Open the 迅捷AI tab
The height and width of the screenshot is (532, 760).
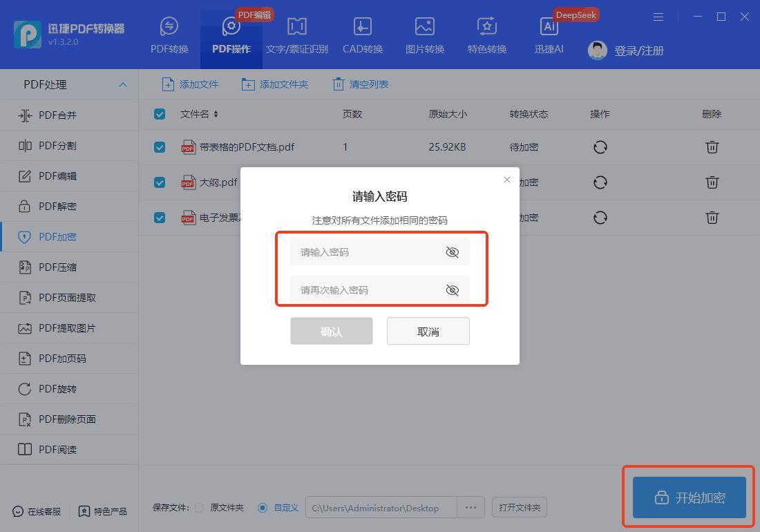click(549, 35)
